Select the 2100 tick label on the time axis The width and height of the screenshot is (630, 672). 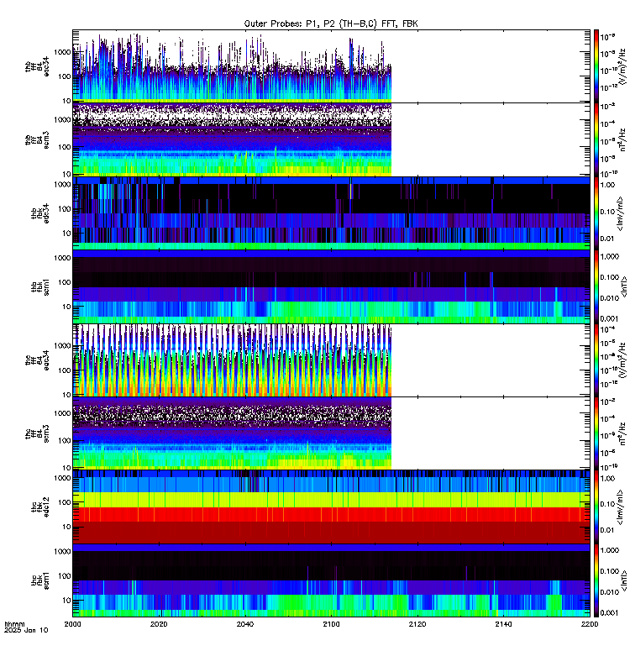click(331, 624)
